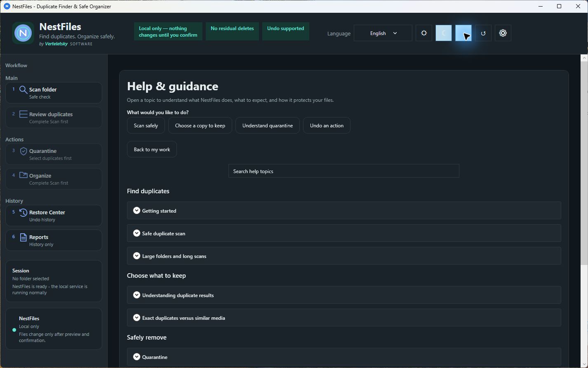
Task: Open Quarantine workflow step
Action: point(54,154)
